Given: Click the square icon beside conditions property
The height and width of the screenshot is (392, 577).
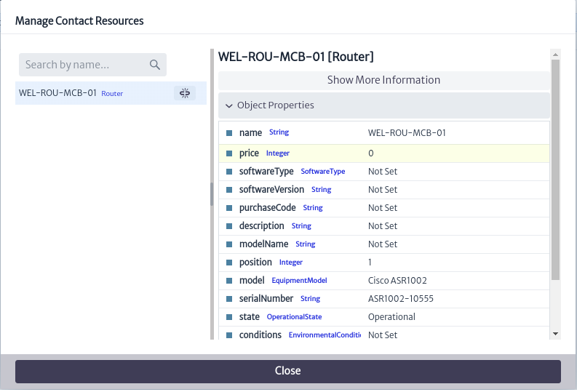Looking at the screenshot, I should 229,335.
